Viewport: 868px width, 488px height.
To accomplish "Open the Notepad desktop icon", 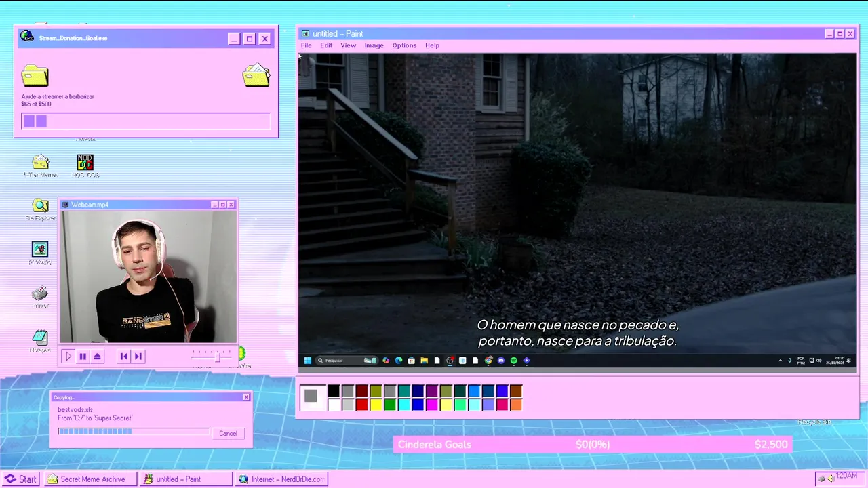I will coord(40,341).
